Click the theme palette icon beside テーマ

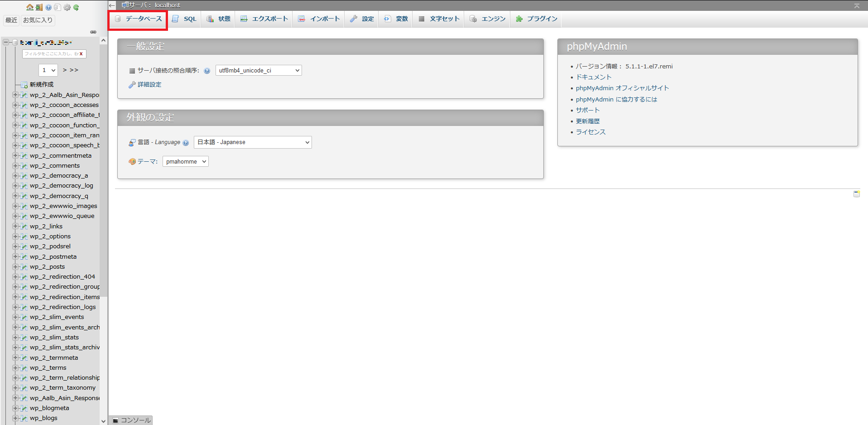pyautogui.click(x=132, y=162)
